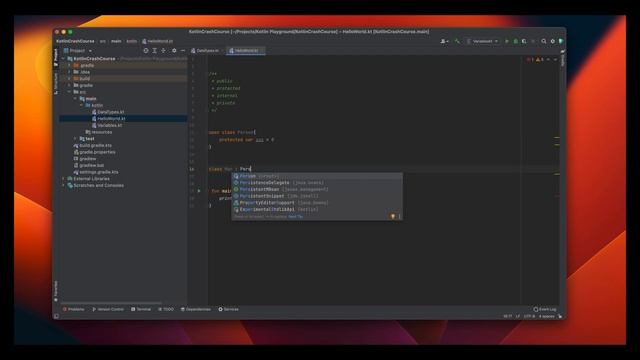Open the Problems tool window tab
The height and width of the screenshot is (360, 640).
pyautogui.click(x=74, y=309)
